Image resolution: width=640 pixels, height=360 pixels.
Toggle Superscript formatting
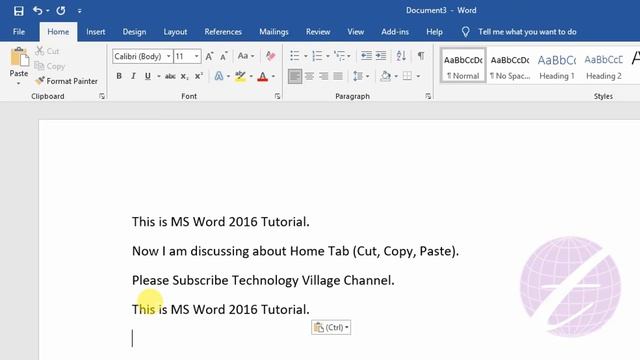(199, 76)
